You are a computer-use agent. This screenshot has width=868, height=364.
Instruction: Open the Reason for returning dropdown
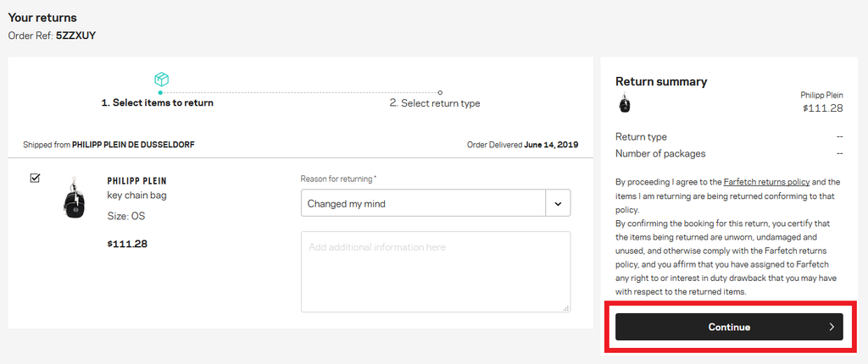pos(436,203)
